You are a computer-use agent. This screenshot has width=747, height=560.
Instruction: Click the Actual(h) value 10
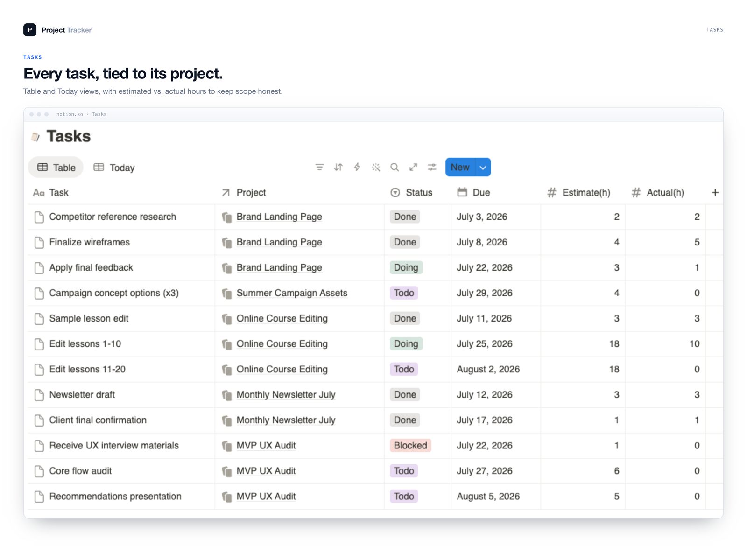click(694, 344)
